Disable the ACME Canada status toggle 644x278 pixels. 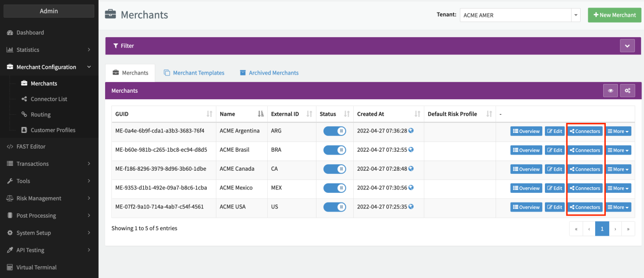tap(335, 169)
